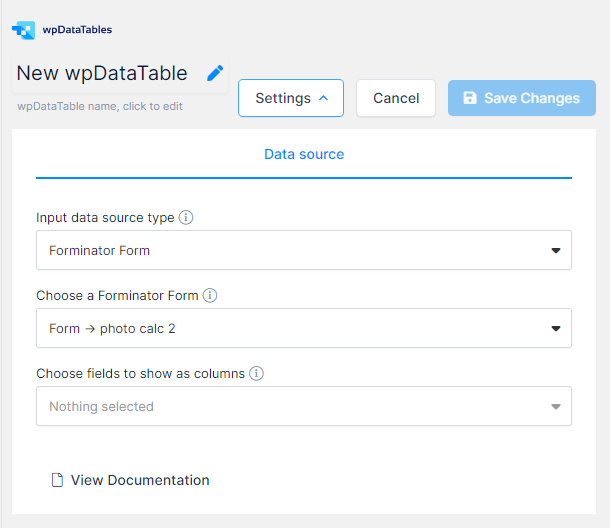Click the 'Input data source type' label
The width and height of the screenshot is (610, 528).
click(x=105, y=218)
